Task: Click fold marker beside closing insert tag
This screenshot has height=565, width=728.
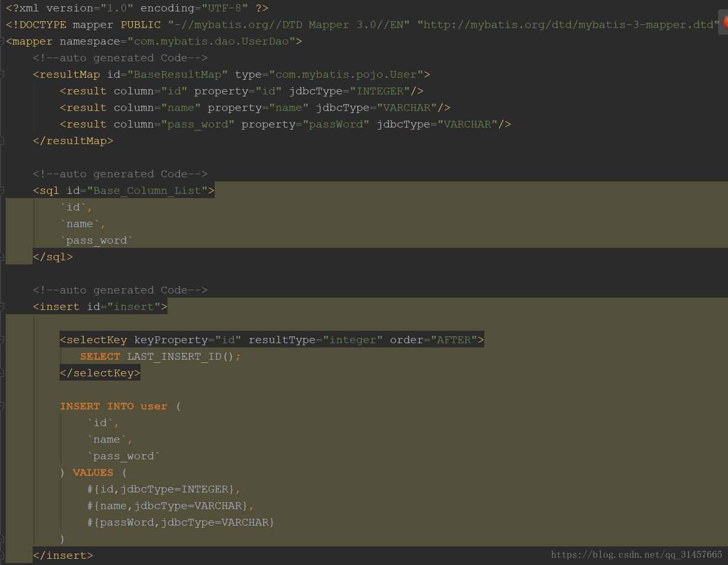Action: click(x=2, y=555)
